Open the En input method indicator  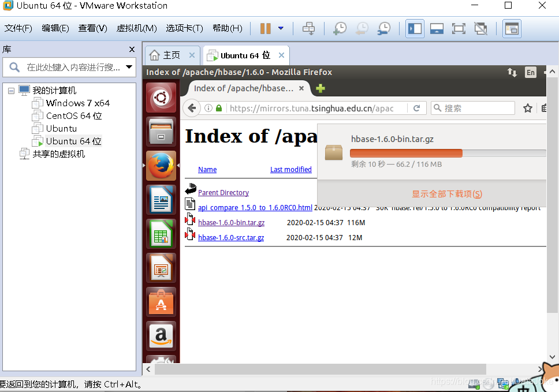pos(531,72)
